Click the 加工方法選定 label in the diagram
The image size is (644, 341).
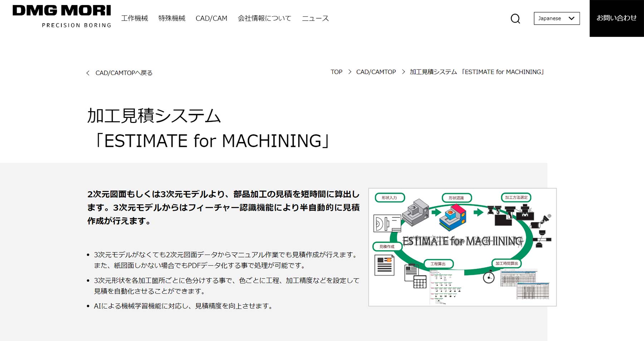click(516, 197)
